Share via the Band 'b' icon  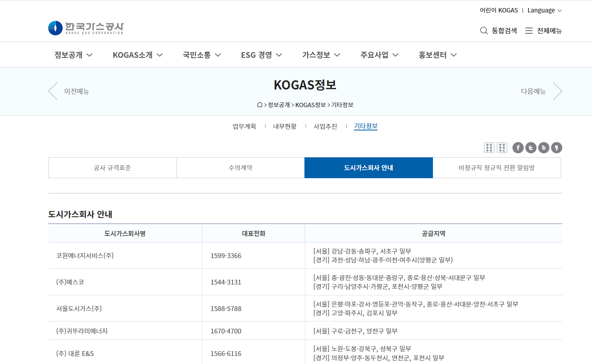[x=544, y=148]
